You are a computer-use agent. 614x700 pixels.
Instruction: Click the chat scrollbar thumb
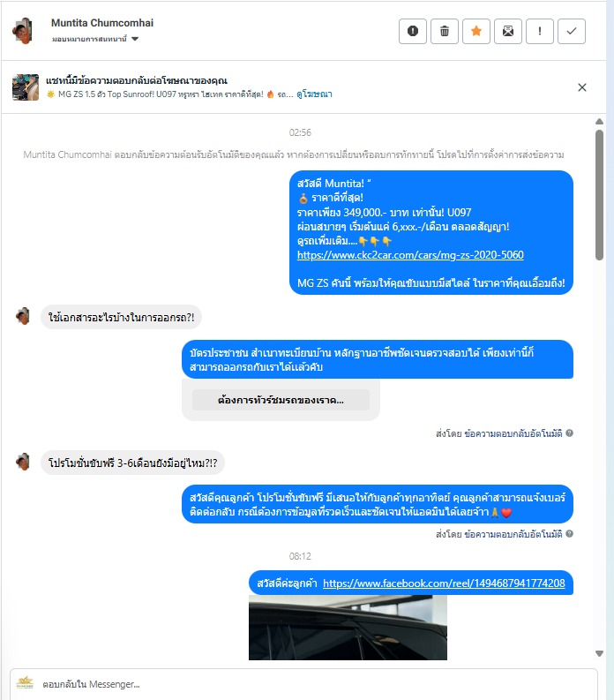point(599,195)
